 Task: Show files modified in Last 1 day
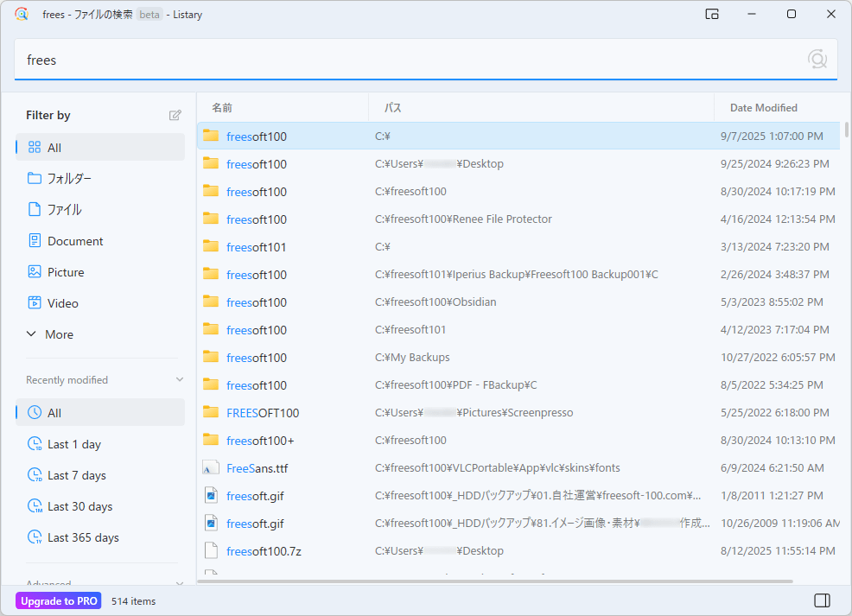tap(100, 444)
